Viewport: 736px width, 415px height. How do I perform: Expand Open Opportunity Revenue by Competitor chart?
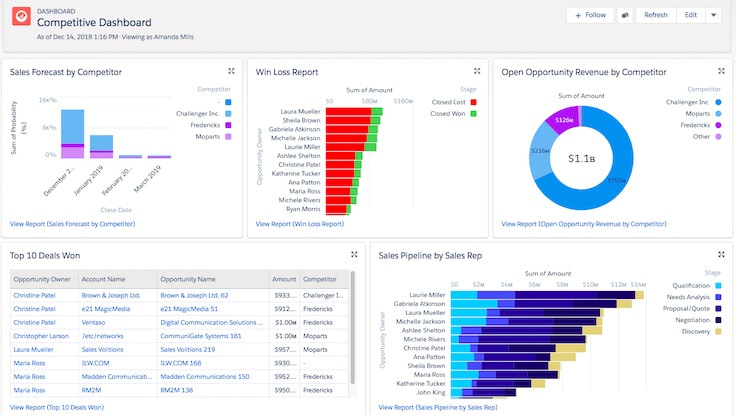pyautogui.click(x=723, y=71)
